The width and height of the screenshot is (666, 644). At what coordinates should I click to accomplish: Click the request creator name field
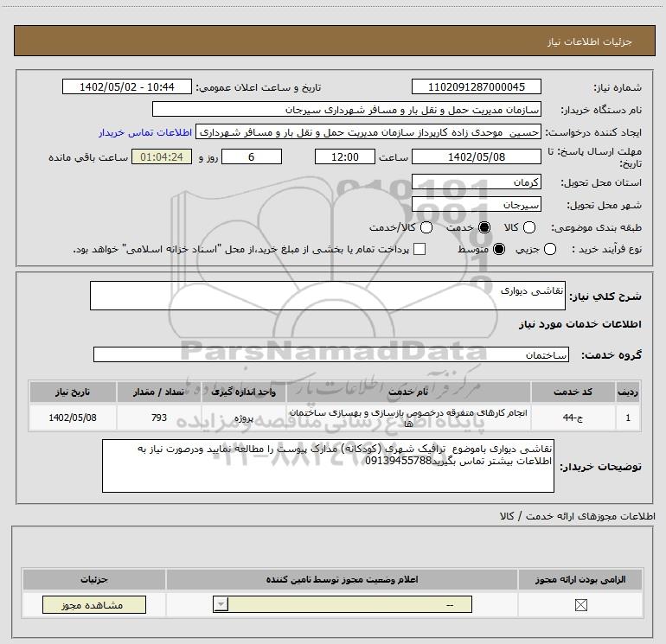click(368, 132)
